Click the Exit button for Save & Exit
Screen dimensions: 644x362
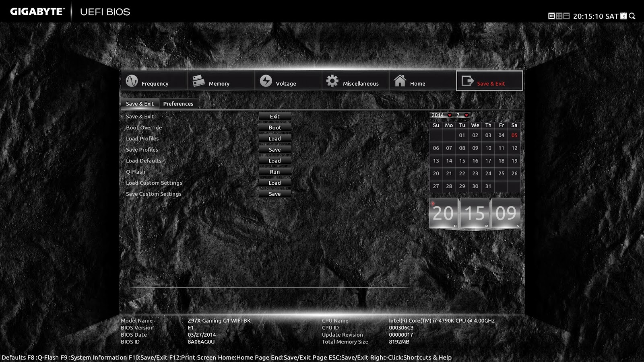click(x=275, y=116)
